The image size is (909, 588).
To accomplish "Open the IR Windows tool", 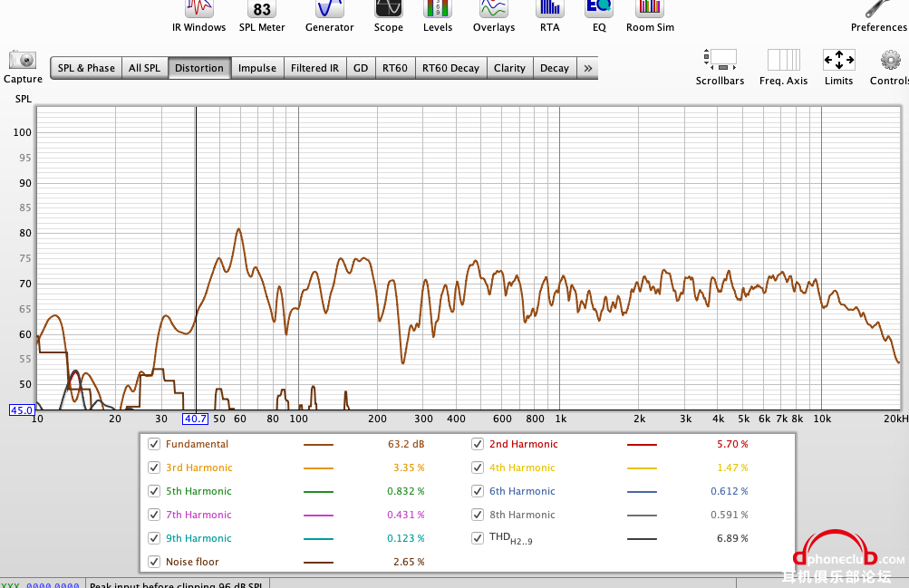I will (198, 16).
